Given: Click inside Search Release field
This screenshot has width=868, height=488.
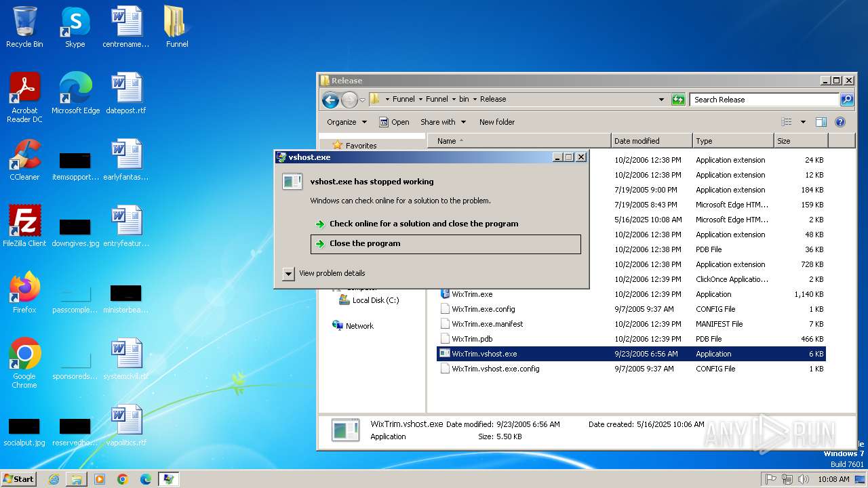Looking at the screenshot, I should tap(765, 100).
